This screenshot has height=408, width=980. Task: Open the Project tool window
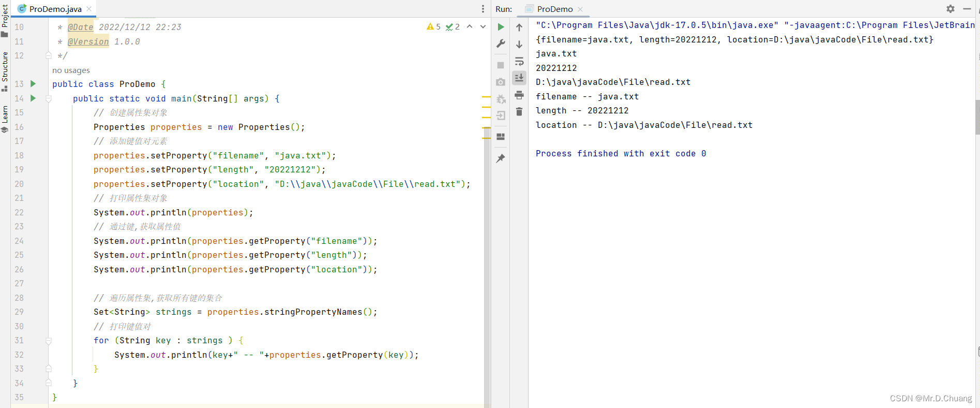pos(5,21)
